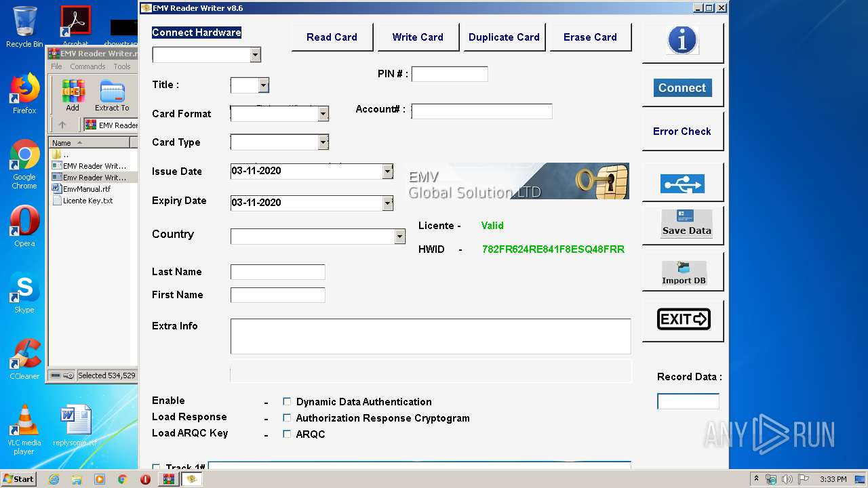Open File menu in WinRAR
The width and height of the screenshot is (868, 488).
(56, 66)
